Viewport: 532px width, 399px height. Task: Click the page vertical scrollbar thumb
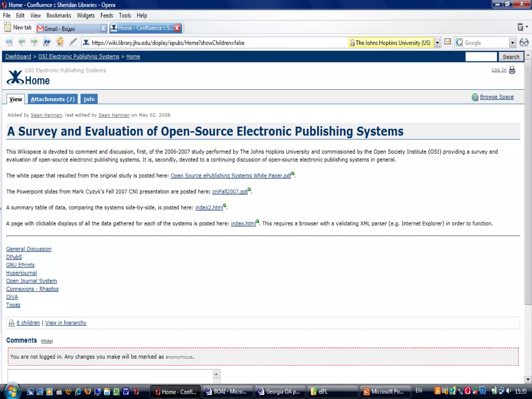click(x=528, y=182)
